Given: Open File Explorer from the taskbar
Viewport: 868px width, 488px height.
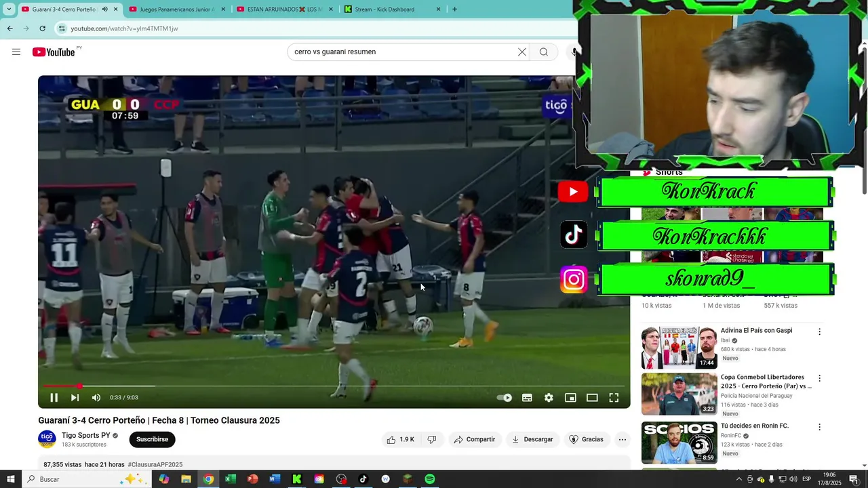Looking at the screenshot, I should click(186, 479).
